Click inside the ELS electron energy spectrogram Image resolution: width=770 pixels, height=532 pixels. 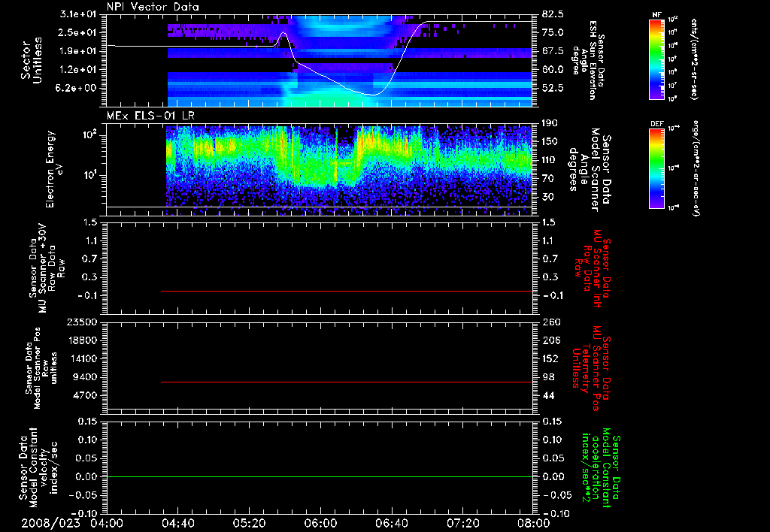click(349, 169)
